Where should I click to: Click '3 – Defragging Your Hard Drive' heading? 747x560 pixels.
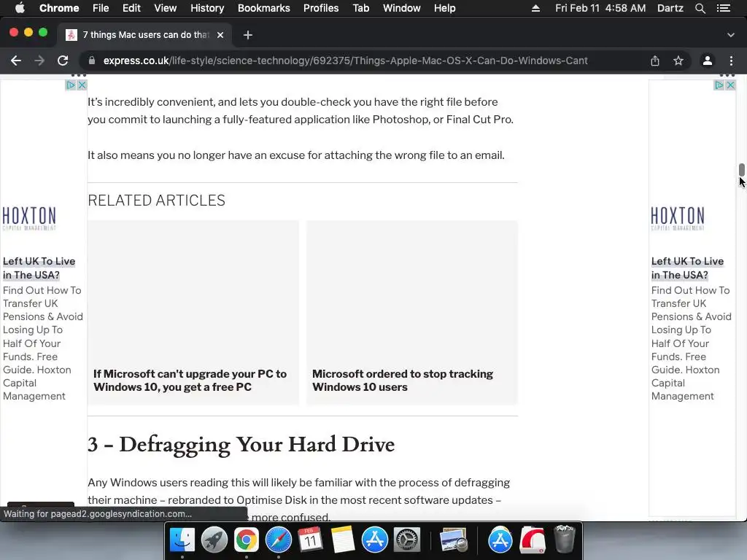(x=241, y=444)
